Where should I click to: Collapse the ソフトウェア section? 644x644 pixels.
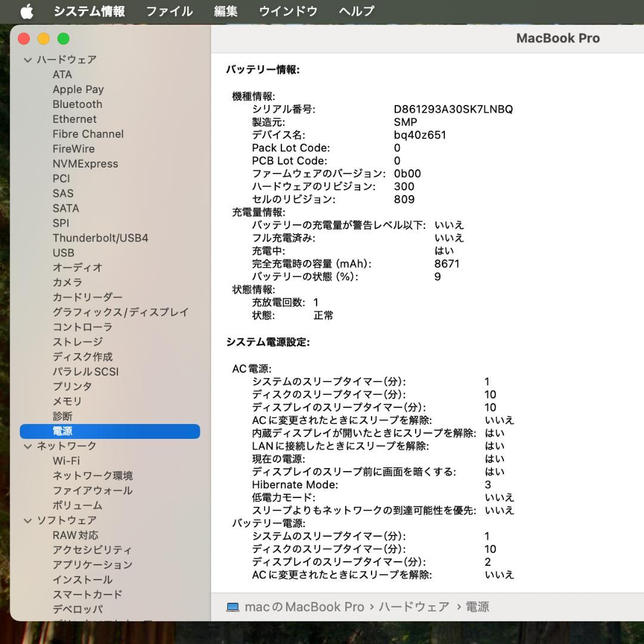[27, 520]
